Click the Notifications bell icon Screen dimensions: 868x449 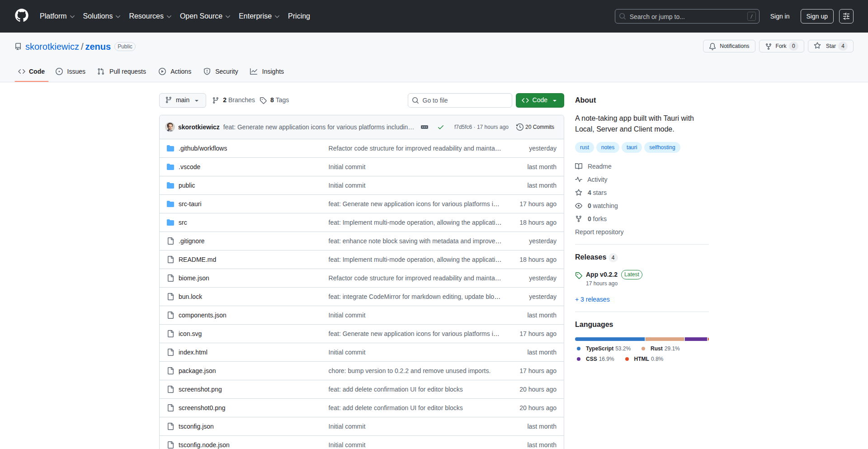click(712, 46)
